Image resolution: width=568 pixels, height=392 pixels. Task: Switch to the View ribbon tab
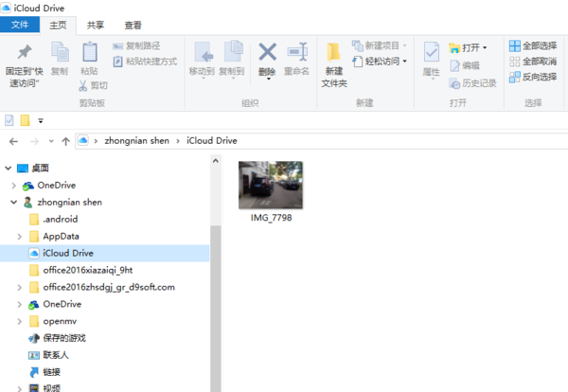click(133, 25)
